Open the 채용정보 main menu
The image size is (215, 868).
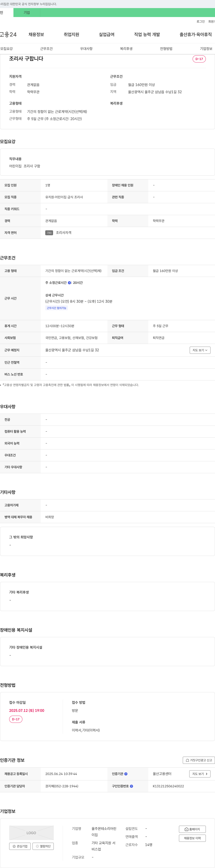click(36, 34)
